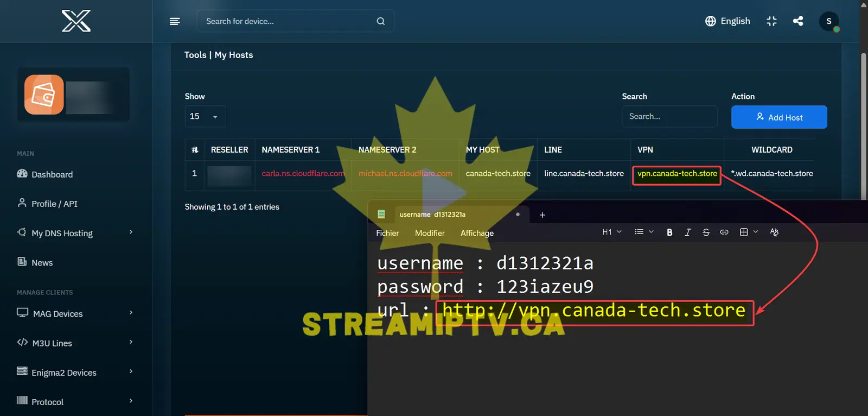Click the Protocol barcode icon
Image resolution: width=868 pixels, height=416 pixels.
point(22,401)
